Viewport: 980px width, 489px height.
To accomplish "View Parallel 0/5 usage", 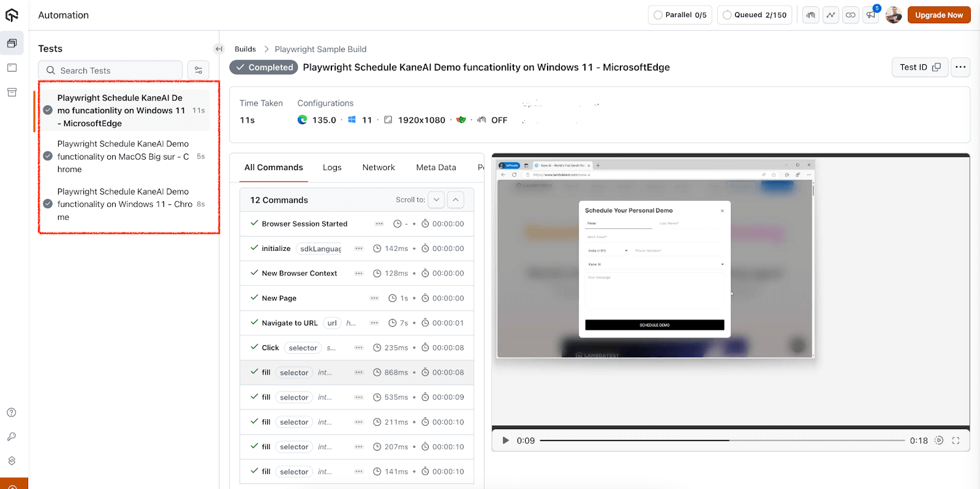I will click(680, 15).
